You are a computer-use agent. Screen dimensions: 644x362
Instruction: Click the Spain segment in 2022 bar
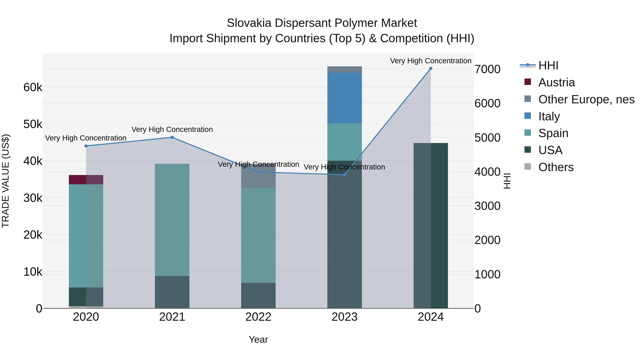[x=258, y=236]
